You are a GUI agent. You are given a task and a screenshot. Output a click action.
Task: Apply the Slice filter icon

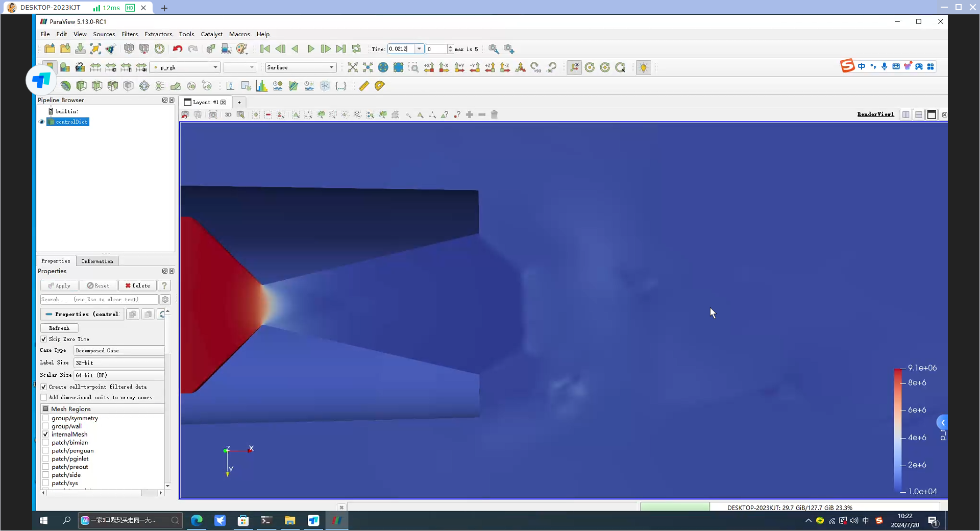pos(97,86)
